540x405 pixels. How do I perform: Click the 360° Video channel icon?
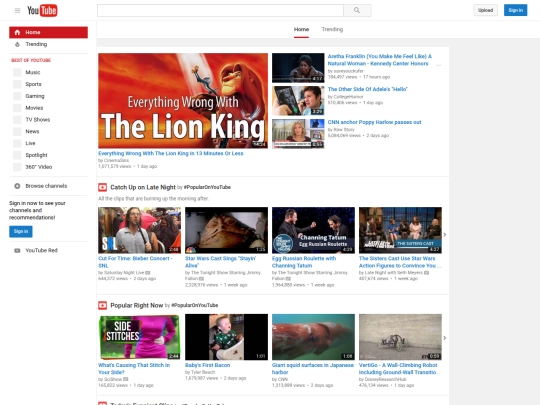click(x=17, y=167)
